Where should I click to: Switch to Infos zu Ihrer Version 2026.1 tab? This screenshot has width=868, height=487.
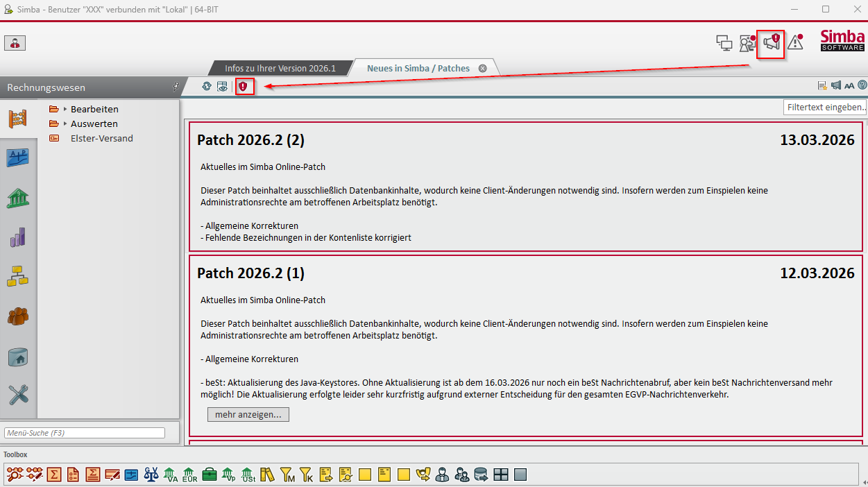[x=280, y=69]
